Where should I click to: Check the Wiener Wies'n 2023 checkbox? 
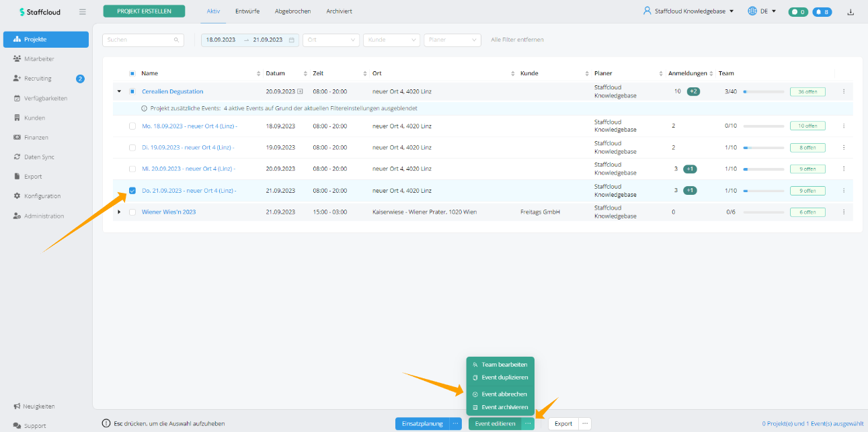[x=132, y=212]
